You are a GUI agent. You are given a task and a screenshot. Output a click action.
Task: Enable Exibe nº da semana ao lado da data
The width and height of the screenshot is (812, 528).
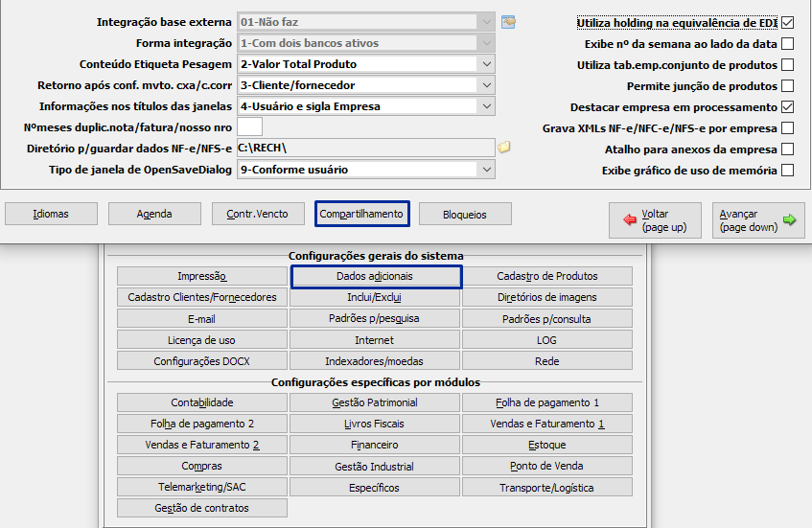coord(788,44)
